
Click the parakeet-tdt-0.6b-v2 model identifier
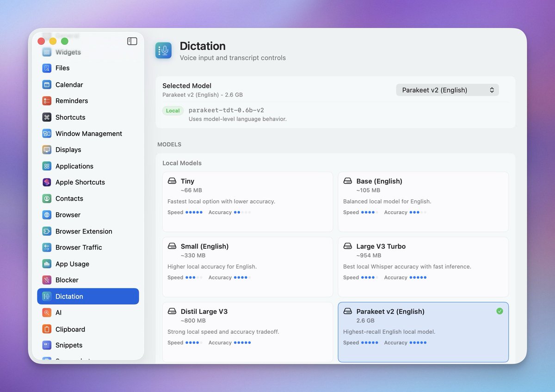(226, 110)
